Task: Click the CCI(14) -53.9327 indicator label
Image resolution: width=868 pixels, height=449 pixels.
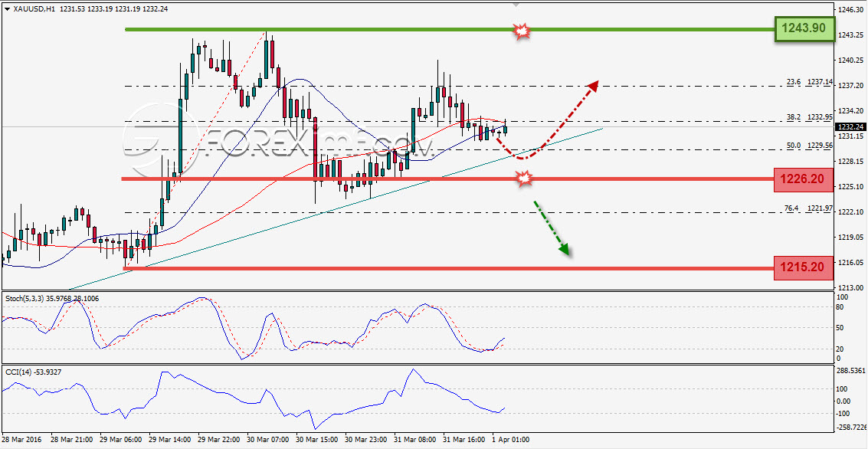Action: 33,372
